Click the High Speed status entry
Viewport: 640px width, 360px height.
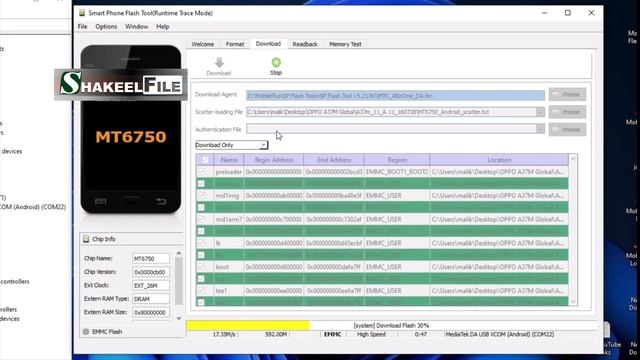pyautogui.click(x=371, y=334)
